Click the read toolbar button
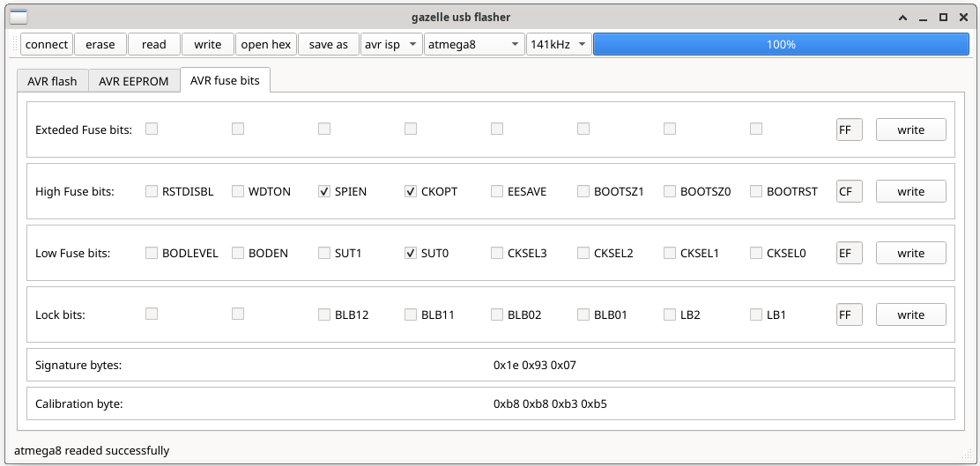Viewport: 980px width, 466px height. 154,44
